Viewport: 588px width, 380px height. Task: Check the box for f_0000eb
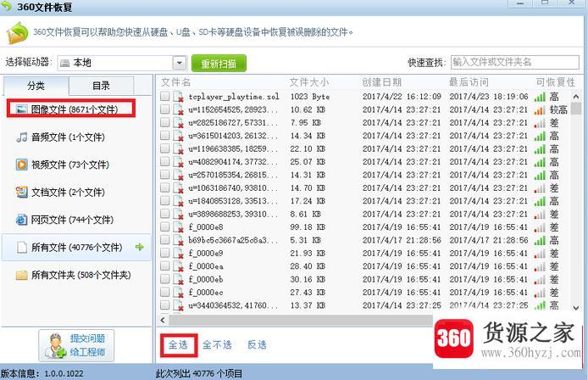click(164, 279)
